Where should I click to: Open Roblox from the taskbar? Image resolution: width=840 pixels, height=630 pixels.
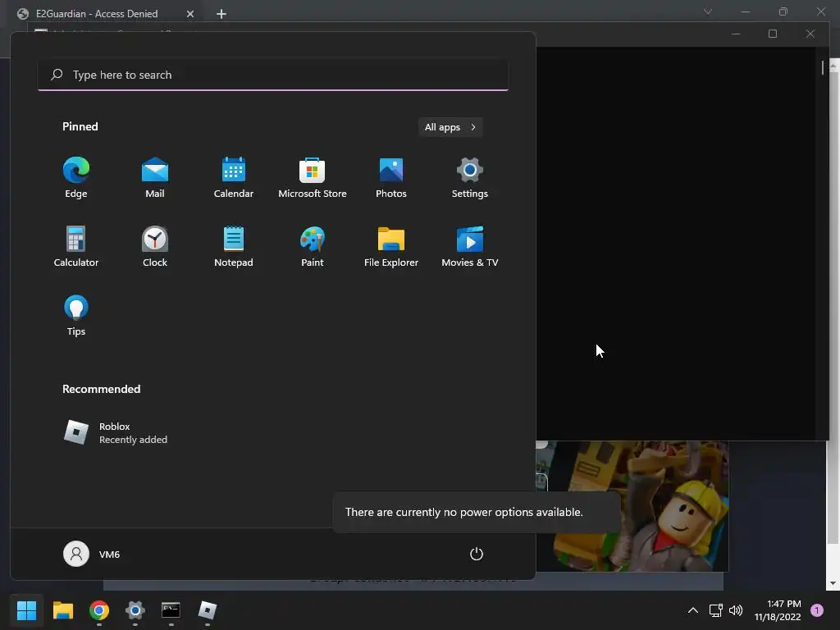[x=208, y=610]
